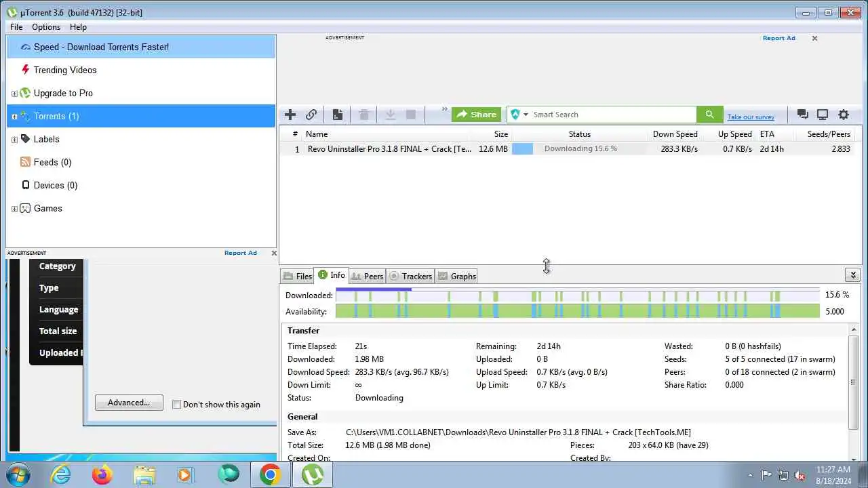The height and width of the screenshot is (488, 868).
Task: Report the sidebar ad
Action: click(241, 253)
